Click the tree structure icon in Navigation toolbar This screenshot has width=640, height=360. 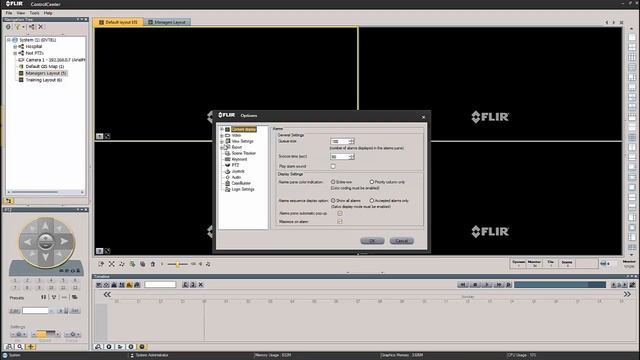pyautogui.click(x=31, y=27)
